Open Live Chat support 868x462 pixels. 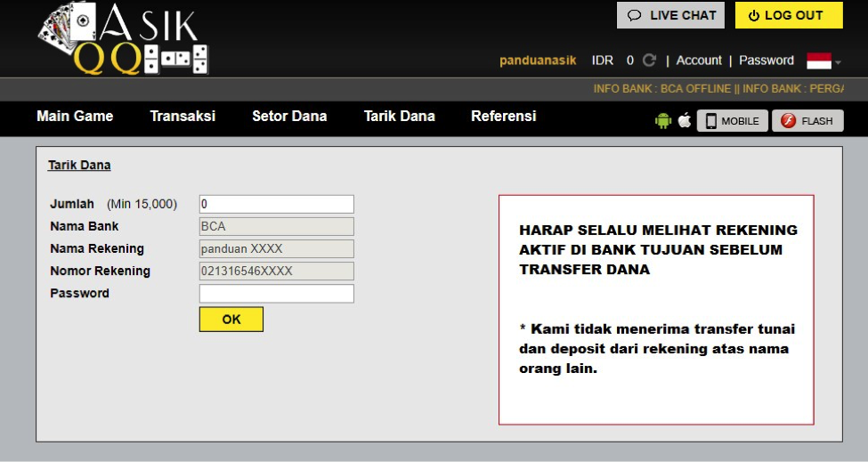point(670,15)
